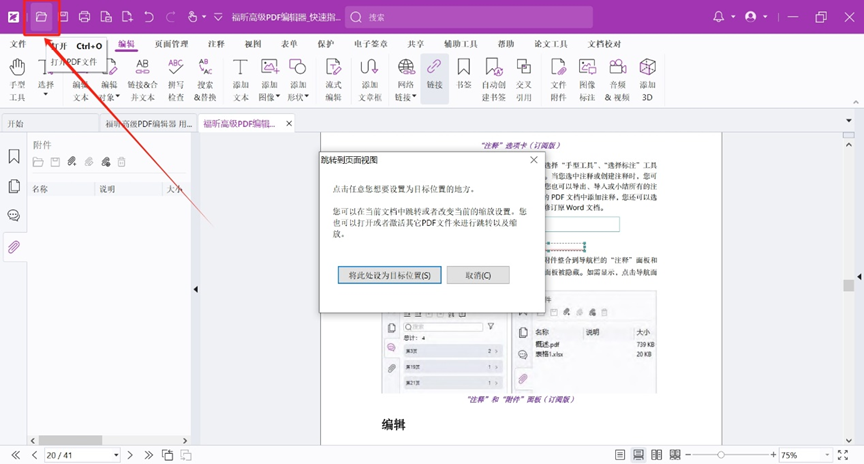Screen dimensions: 864x464
Task: Open Bookmarks panel in left sidebar
Action: coord(14,157)
